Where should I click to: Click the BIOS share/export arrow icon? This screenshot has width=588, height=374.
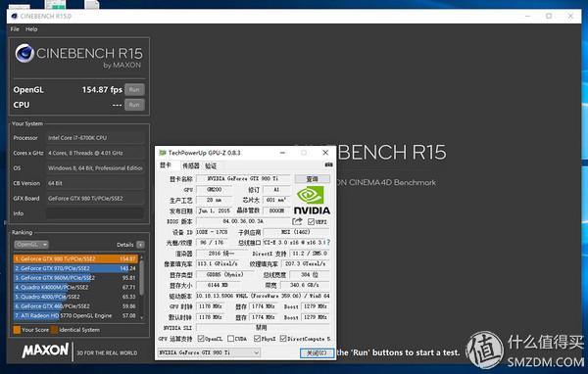297,221
